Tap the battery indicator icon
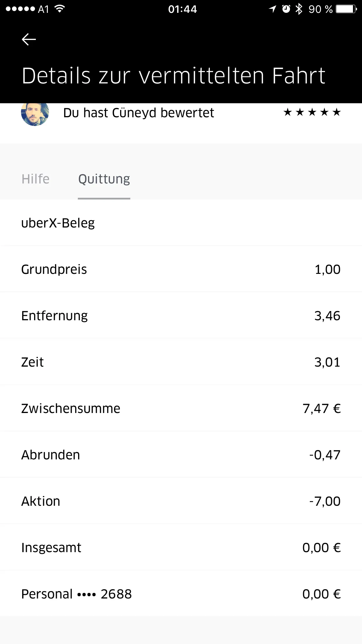This screenshot has height=644, width=362. click(x=346, y=9)
